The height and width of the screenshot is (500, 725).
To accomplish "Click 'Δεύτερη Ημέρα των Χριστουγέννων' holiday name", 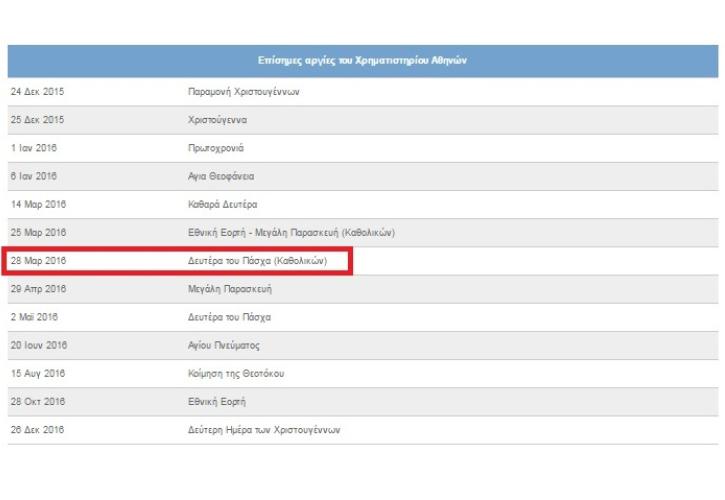I will 264,430.
